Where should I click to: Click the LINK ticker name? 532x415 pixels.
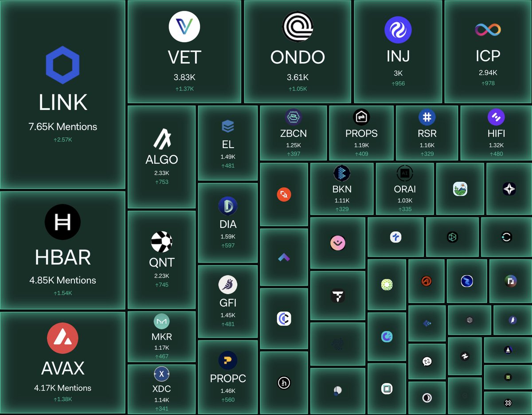point(63,102)
